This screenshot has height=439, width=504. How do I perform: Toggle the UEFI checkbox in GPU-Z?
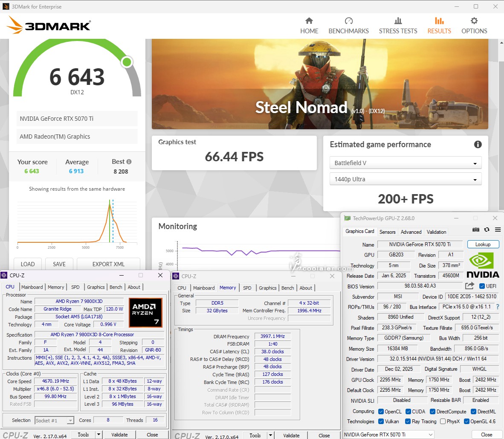click(x=482, y=286)
